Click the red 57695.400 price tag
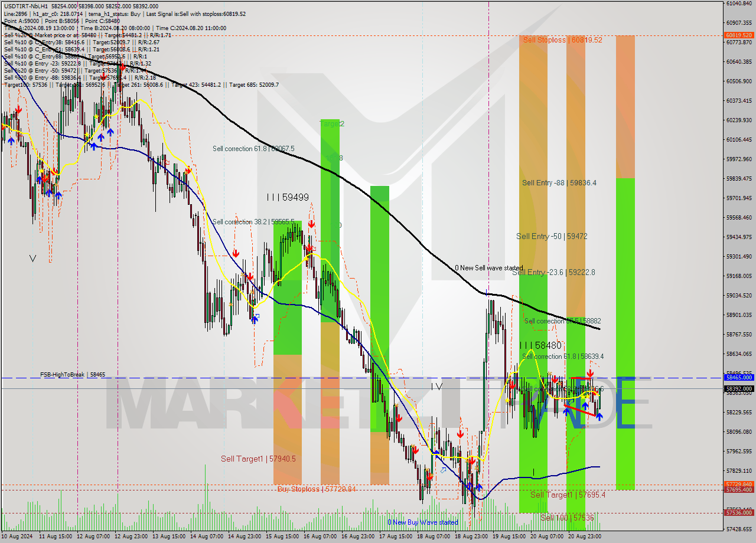 pos(739,489)
